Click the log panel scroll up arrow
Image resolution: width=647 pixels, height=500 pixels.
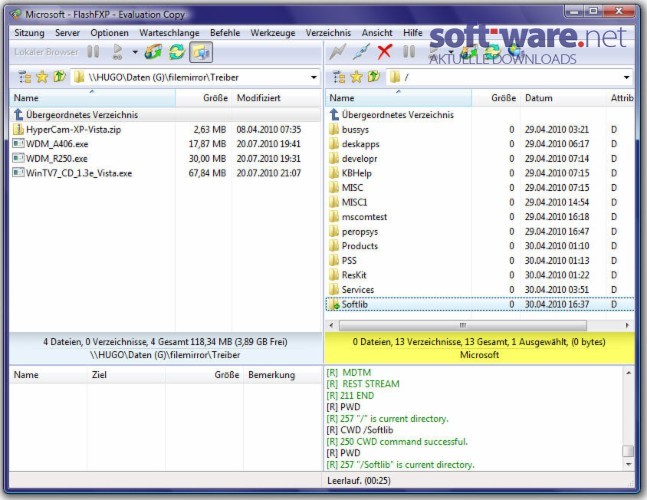[x=628, y=373]
